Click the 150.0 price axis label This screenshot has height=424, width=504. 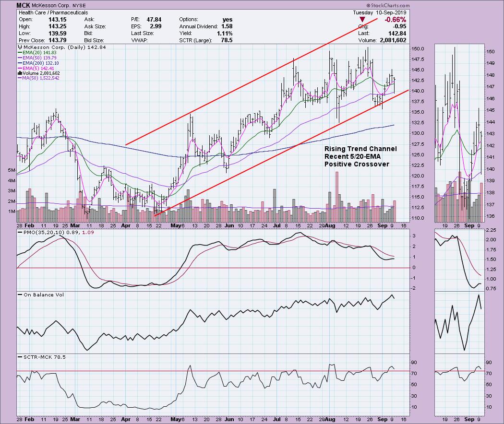418,49
